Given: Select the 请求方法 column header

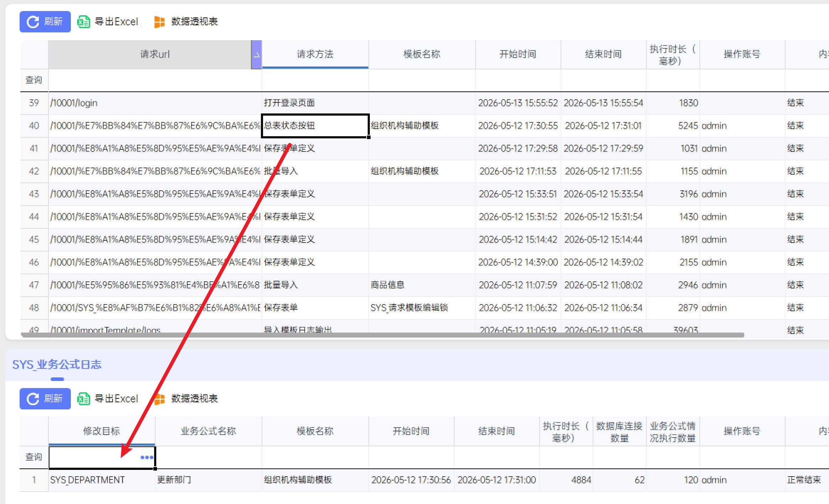Looking at the screenshot, I should pos(315,54).
